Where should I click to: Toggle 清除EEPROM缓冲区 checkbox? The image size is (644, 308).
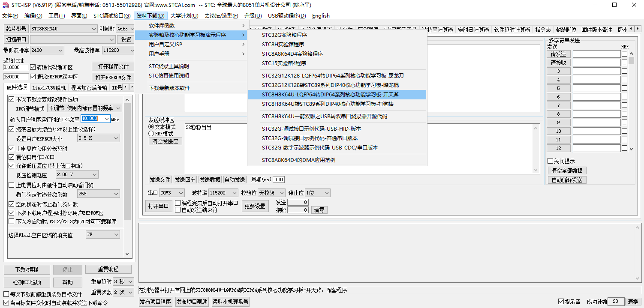click(x=33, y=77)
